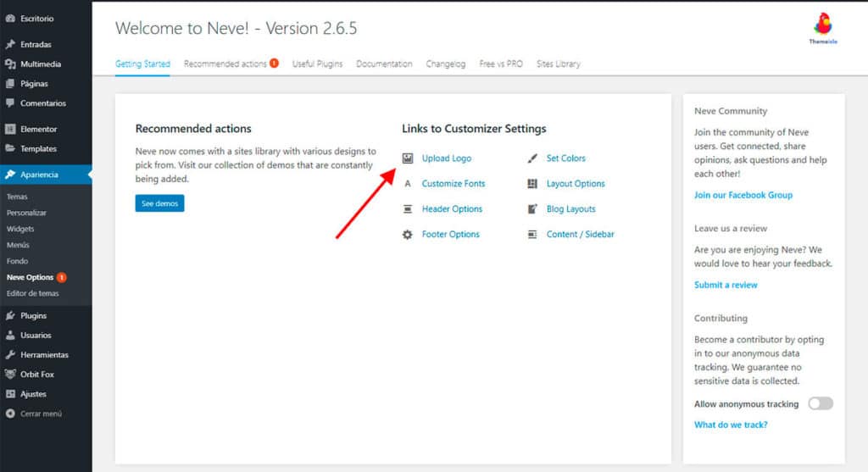The width and height of the screenshot is (868, 472).
Task: Open Menús in Apariencia submenu
Action: pos(18,245)
